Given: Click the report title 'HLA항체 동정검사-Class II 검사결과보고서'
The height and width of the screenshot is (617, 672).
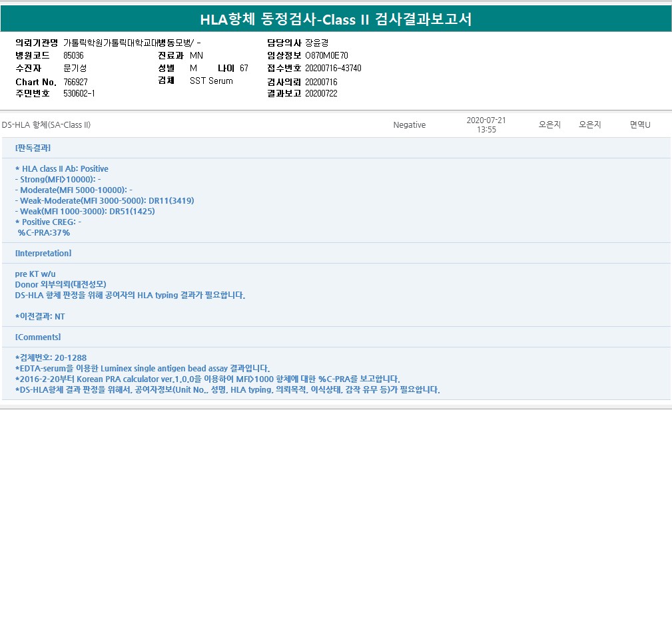Looking at the screenshot, I should pyautogui.click(x=336, y=19).
